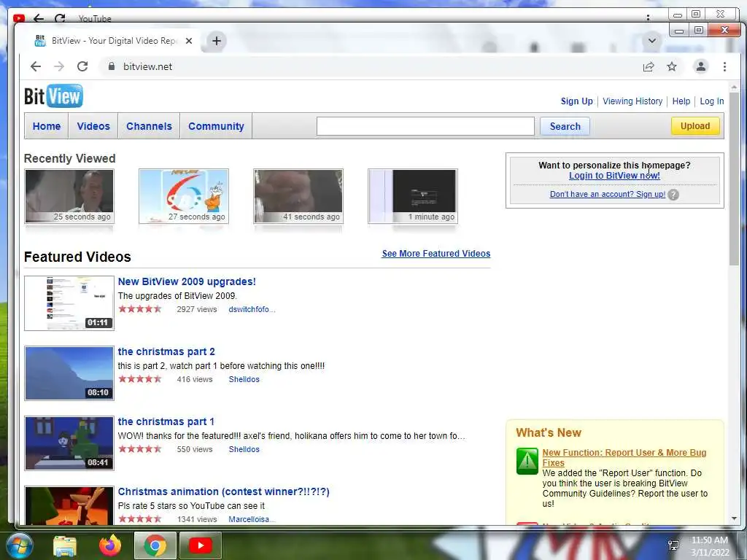Click the Help link

(x=681, y=101)
